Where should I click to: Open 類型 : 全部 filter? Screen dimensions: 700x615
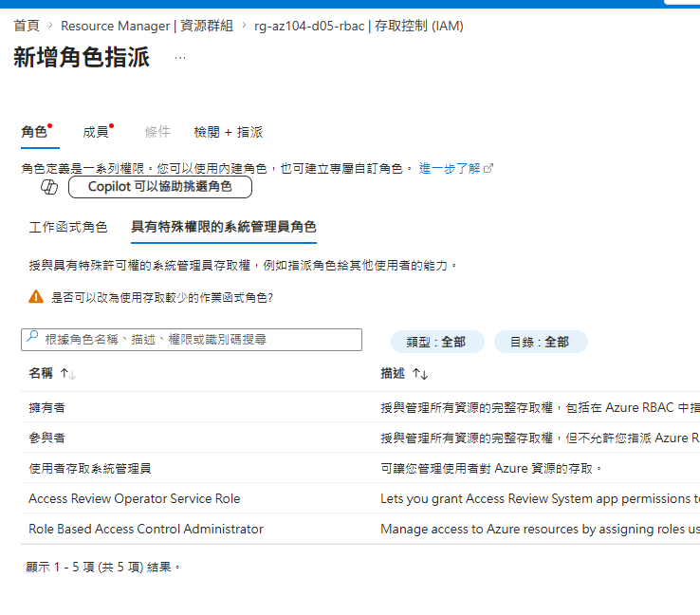click(x=437, y=342)
